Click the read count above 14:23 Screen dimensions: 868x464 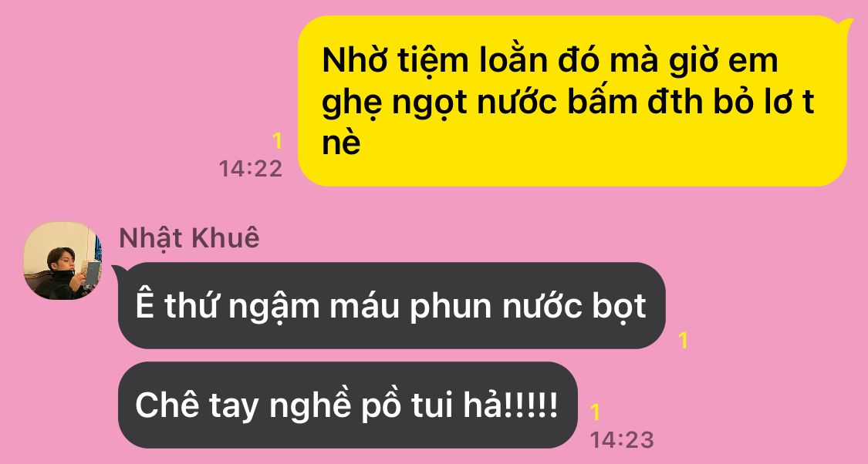point(595,412)
